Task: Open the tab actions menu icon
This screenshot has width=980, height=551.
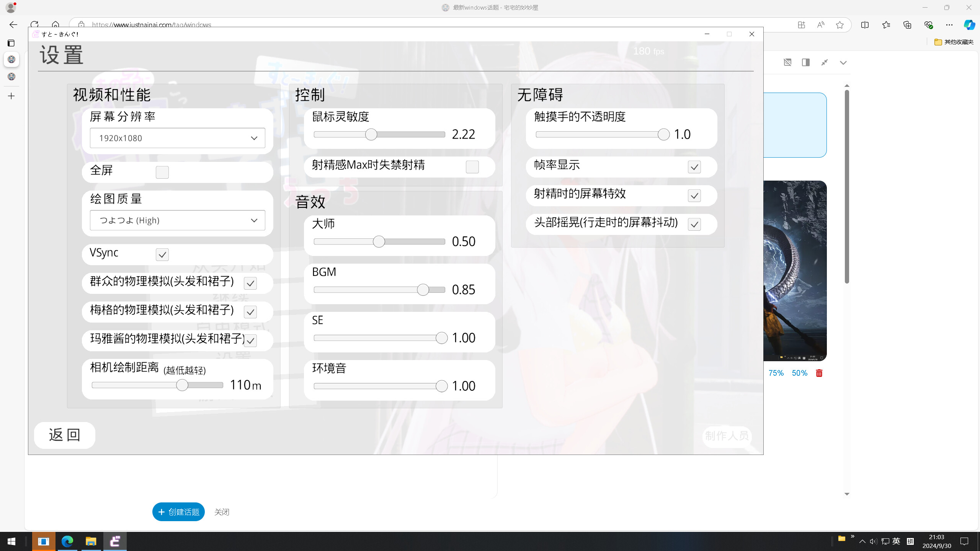Action: click(x=11, y=43)
